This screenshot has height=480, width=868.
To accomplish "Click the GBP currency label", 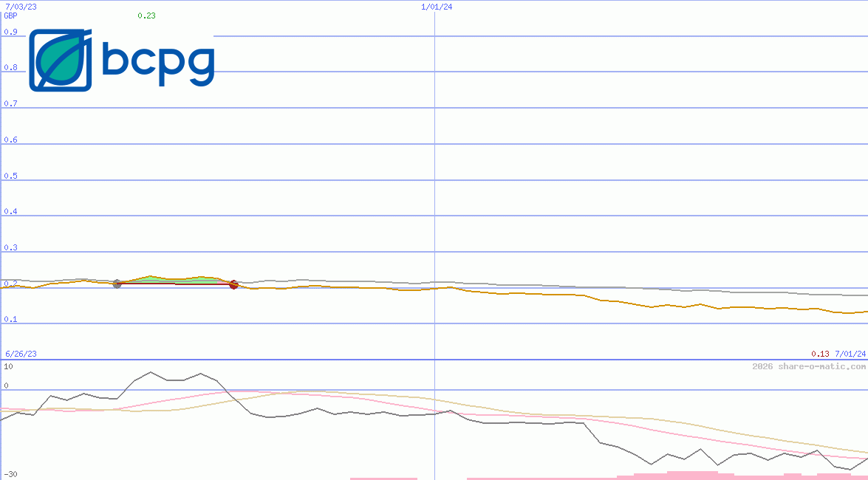I will (x=11, y=16).
